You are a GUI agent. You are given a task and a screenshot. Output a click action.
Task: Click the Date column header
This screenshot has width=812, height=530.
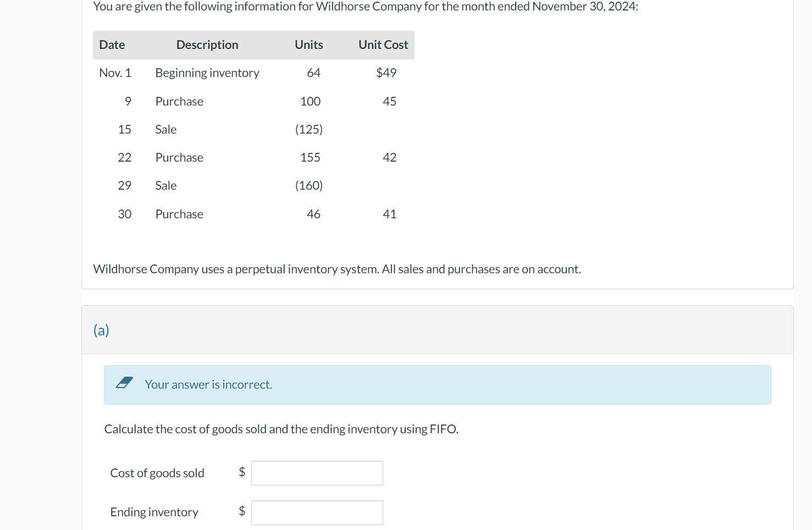pyautogui.click(x=112, y=45)
